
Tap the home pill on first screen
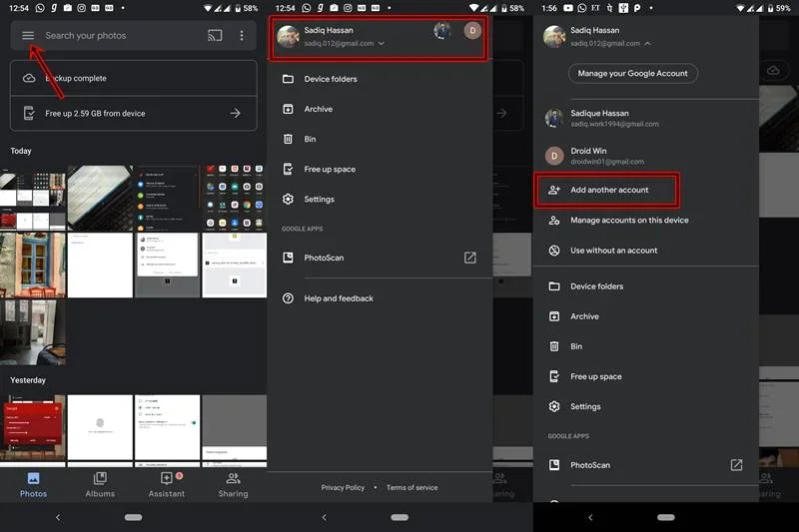134,517
